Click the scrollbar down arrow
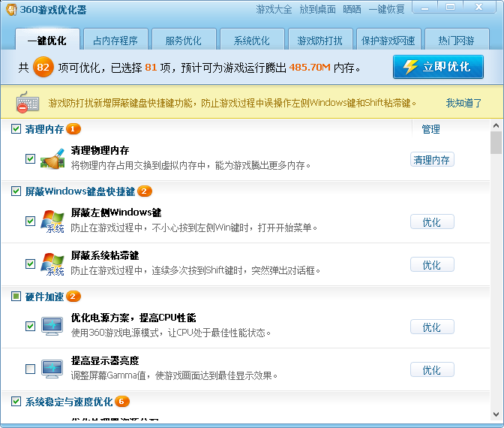The height and width of the screenshot is (428, 504). pyautogui.click(x=496, y=414)
